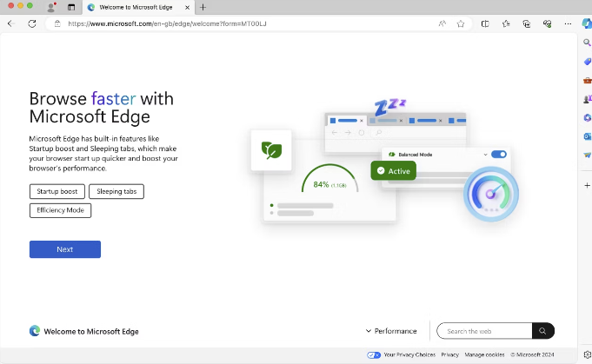Open the sidebar Outlook icon
592x364 pixels.
[x=587, y=136]
